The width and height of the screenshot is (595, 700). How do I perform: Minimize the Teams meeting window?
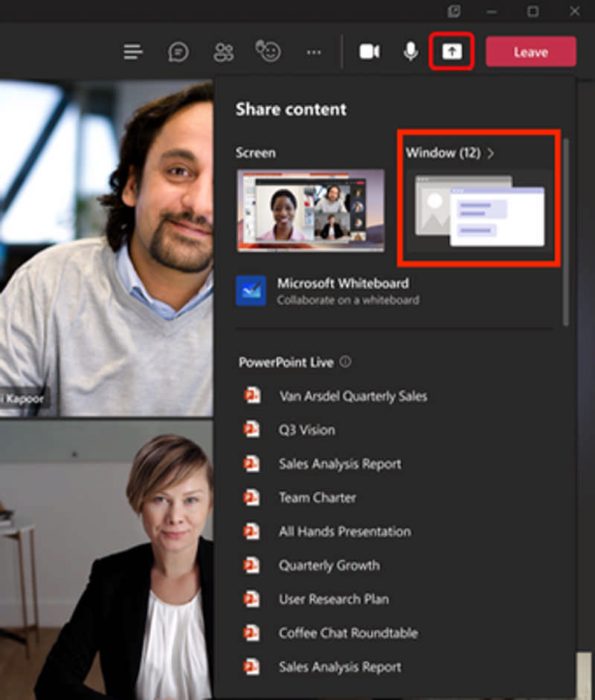pyautogui.click(x=492, y=12)
